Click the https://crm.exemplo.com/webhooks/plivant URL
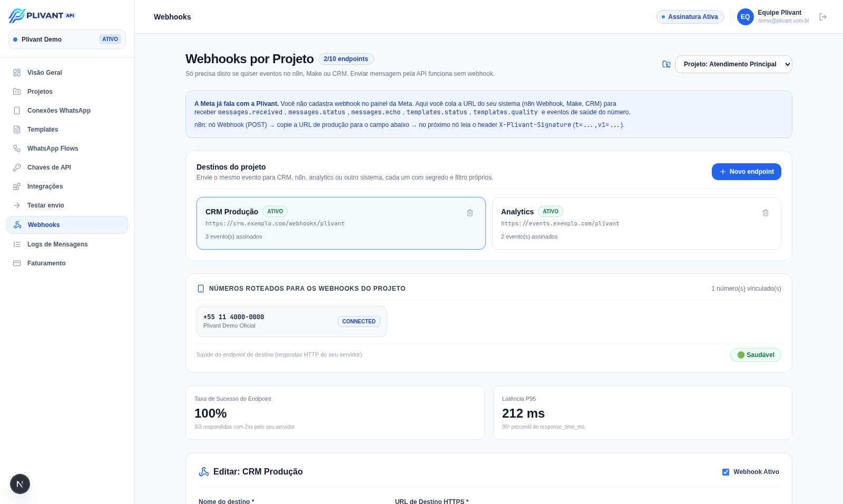 tap(275, 224)
